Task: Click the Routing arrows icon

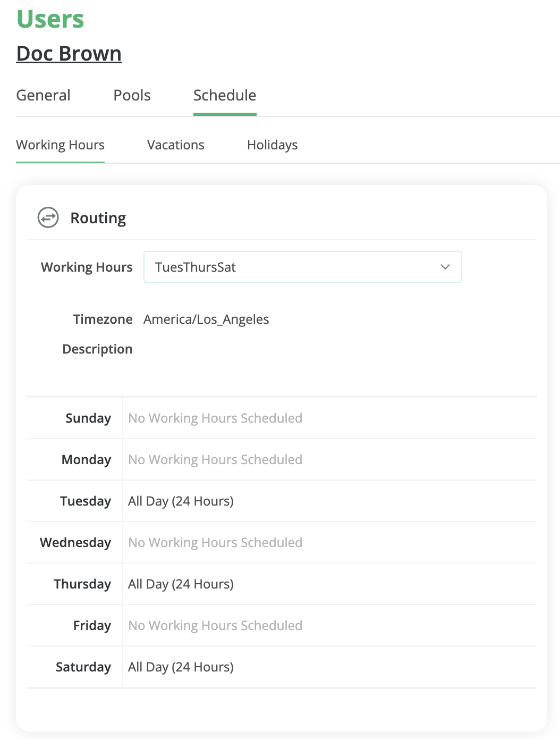Action: [48, 217]
